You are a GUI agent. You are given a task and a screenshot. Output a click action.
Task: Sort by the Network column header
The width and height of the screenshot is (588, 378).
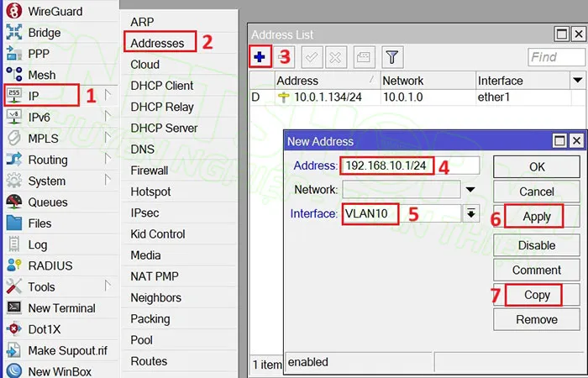[428, 81]
